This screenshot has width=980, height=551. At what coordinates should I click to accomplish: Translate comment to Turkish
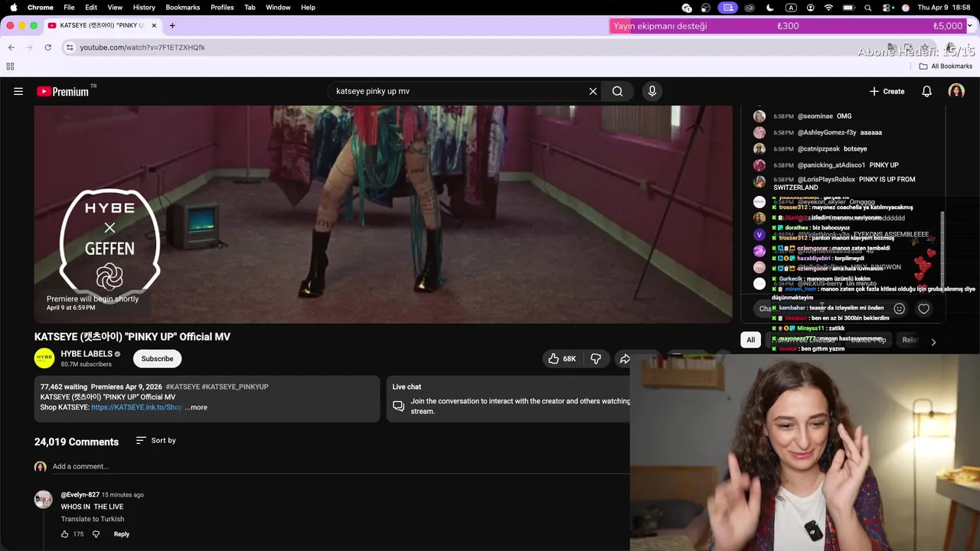[93, 519]
